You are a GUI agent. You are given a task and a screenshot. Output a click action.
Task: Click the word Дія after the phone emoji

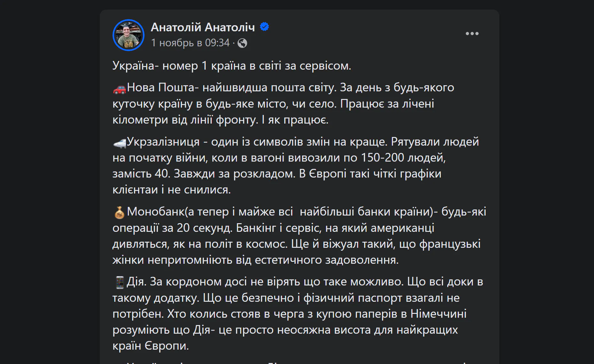pyautogui.click(x=137, y=282)
